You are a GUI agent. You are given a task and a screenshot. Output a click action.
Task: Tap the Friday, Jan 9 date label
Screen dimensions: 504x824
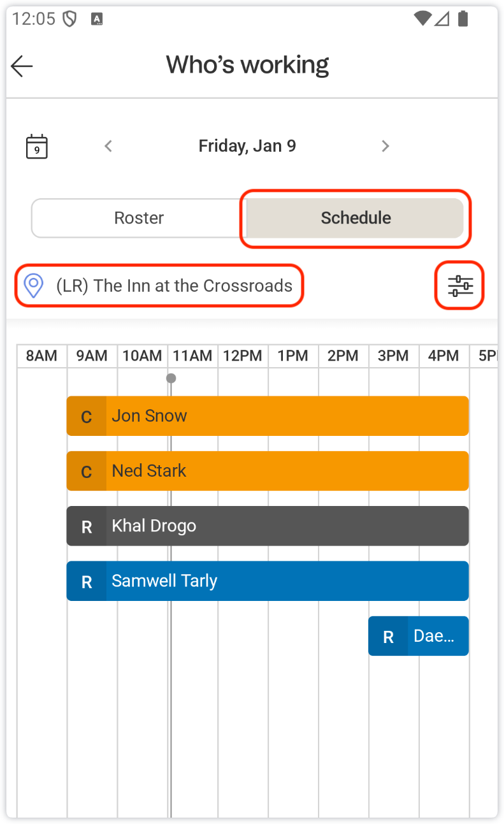[x=247, y=146]
